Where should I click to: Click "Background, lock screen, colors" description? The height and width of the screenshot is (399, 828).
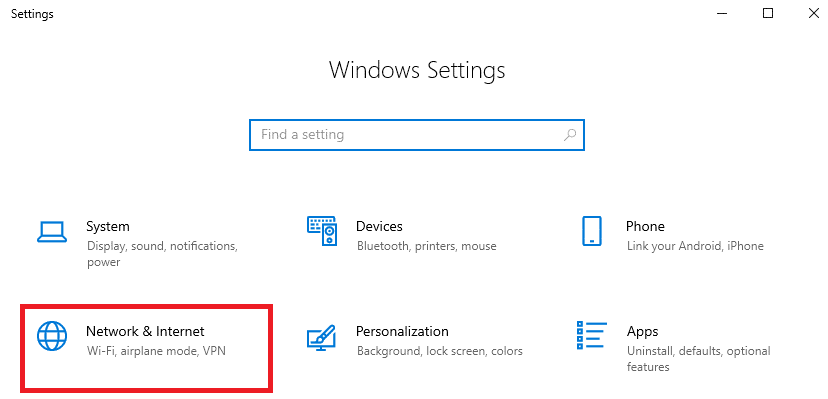pyautogui.click(x=440, y=351)
